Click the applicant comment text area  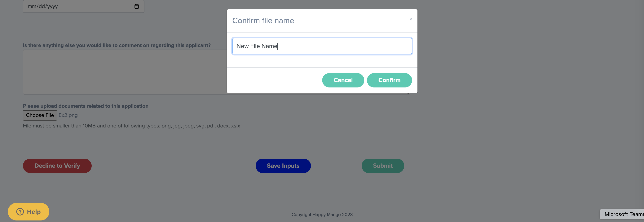125,72
